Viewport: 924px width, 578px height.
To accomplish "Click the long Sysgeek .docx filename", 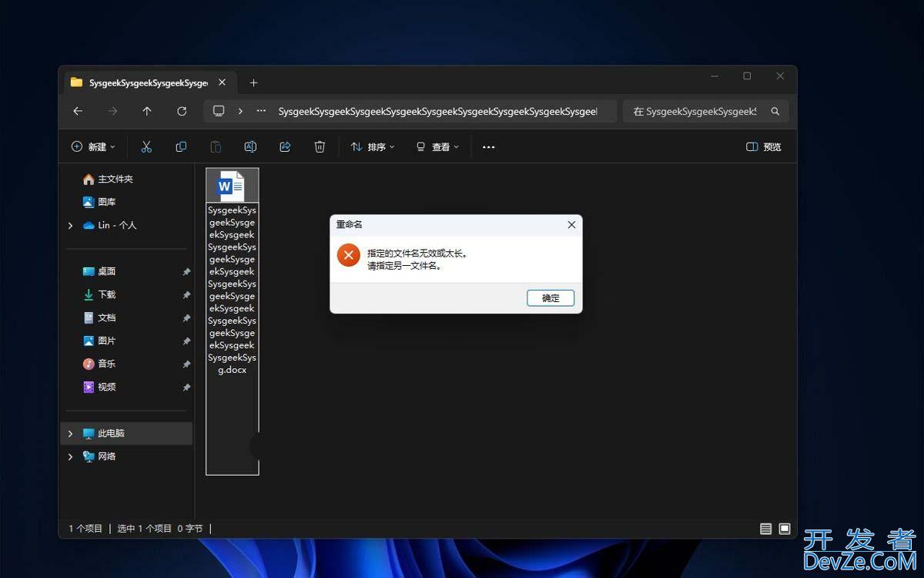I will [233, 290].
